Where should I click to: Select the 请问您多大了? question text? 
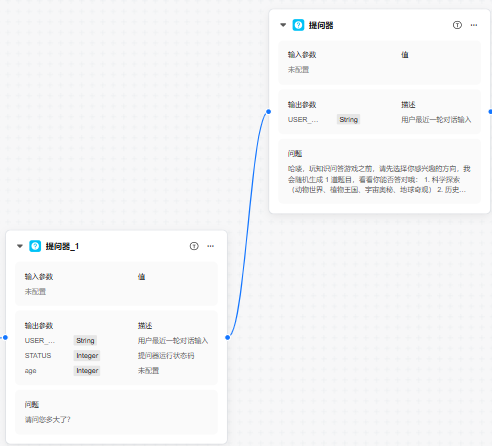pyautogui.click(x=48, y=419)
